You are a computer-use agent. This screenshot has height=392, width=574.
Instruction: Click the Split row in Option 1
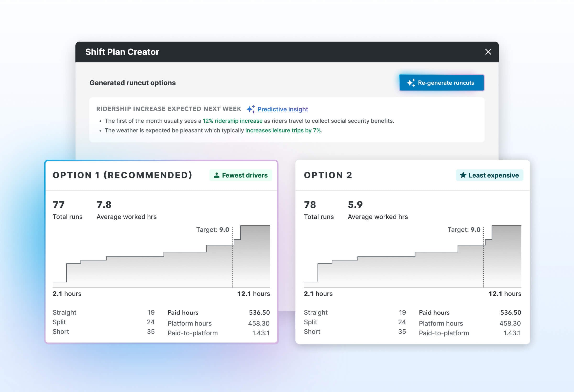point(104,322)
